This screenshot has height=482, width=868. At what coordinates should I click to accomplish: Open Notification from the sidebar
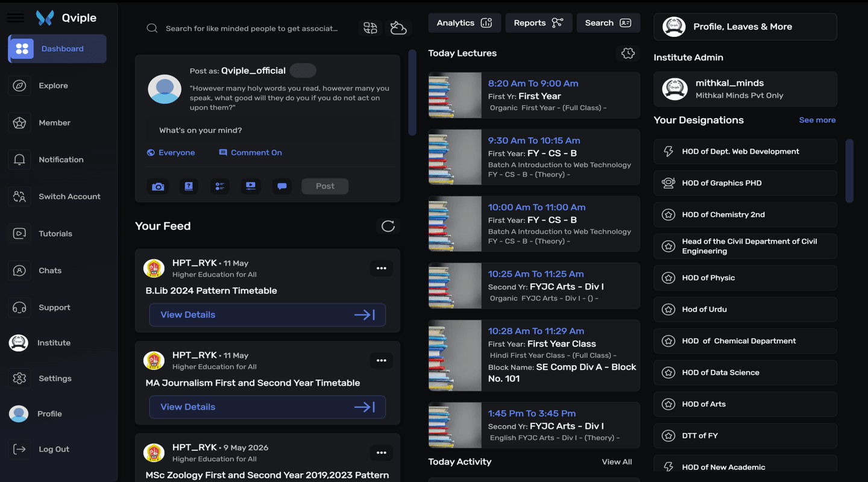[61, 160]
